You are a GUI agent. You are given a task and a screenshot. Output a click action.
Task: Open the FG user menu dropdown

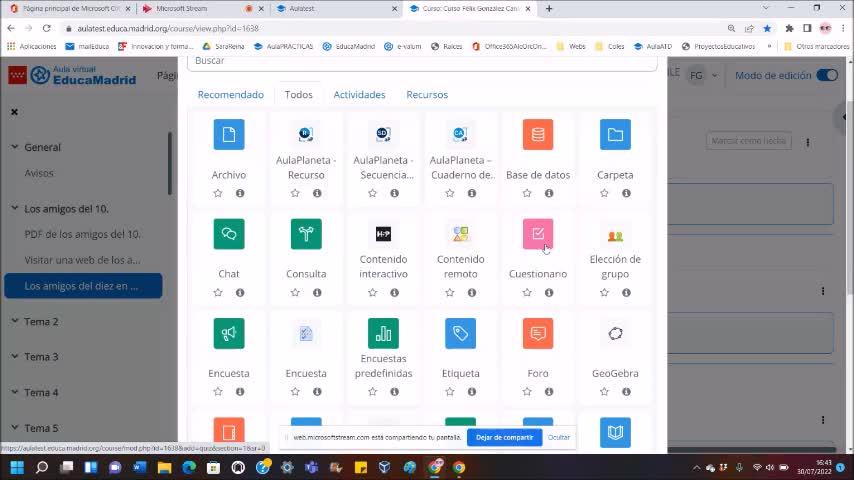703,76
